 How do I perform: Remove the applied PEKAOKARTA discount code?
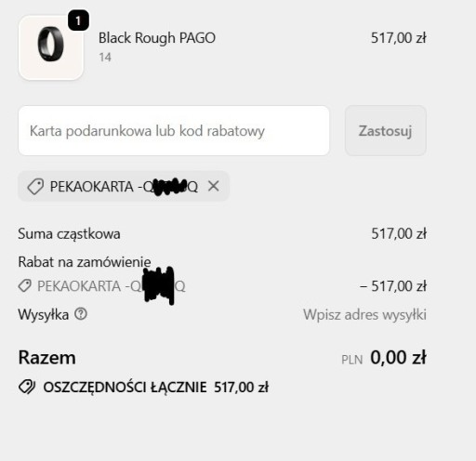tap(214, 186)
